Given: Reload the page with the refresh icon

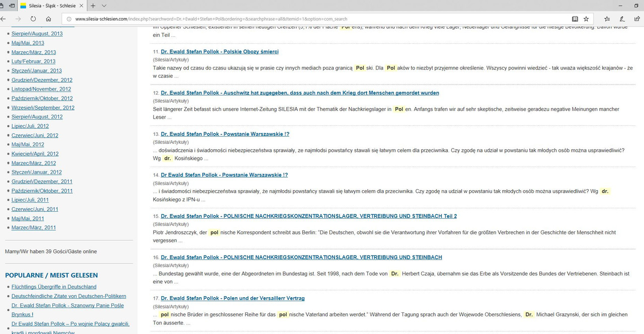Looking at the screenshot, I should pyautogui.click(x=33, y=19).
